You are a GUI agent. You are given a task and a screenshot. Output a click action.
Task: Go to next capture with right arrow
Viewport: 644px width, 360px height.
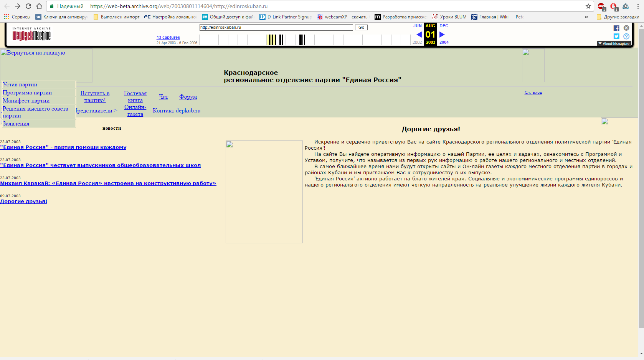point(442,35)
